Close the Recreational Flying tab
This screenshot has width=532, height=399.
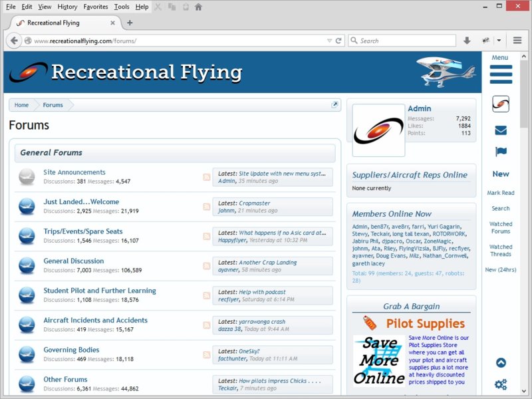tap(112, 23)
